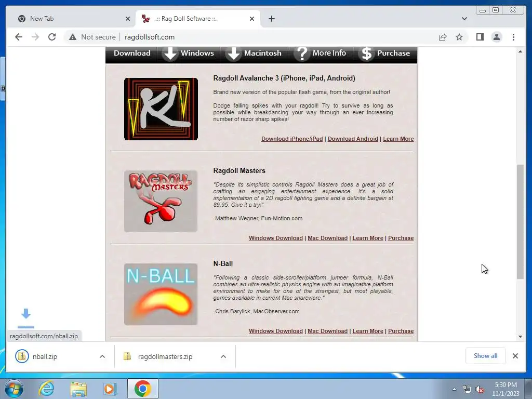Viewport: 532px width, 399px height.
Task: Open the Download menu item on the site
Action: click(x=132, y=53)
